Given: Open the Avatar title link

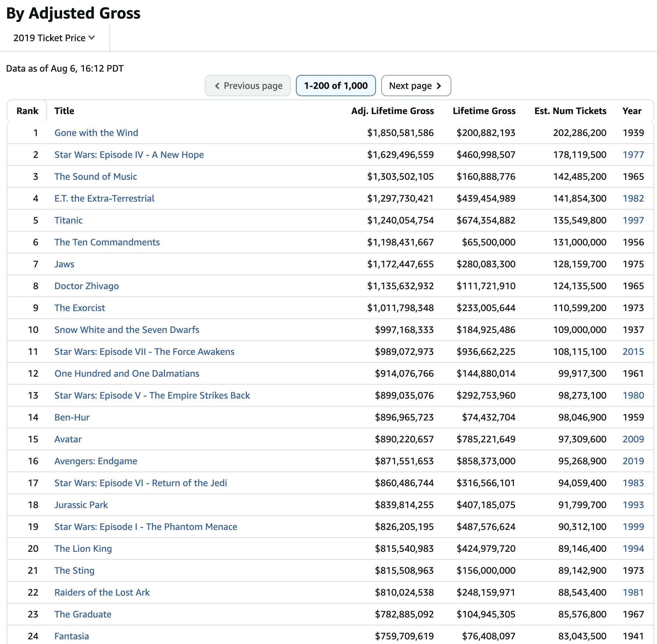Looking at the screenshot, I should tap(68, 439).
